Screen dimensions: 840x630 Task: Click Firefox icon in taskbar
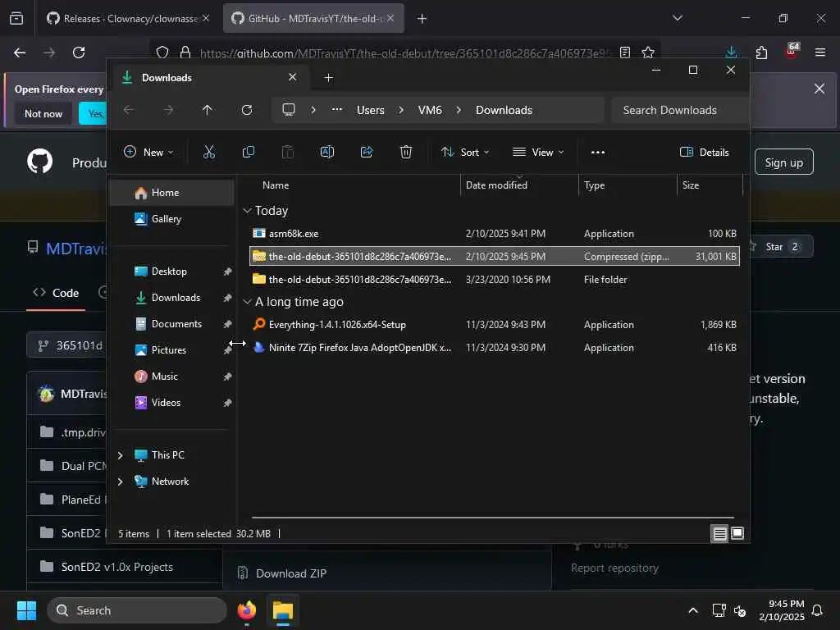(247, 610)
